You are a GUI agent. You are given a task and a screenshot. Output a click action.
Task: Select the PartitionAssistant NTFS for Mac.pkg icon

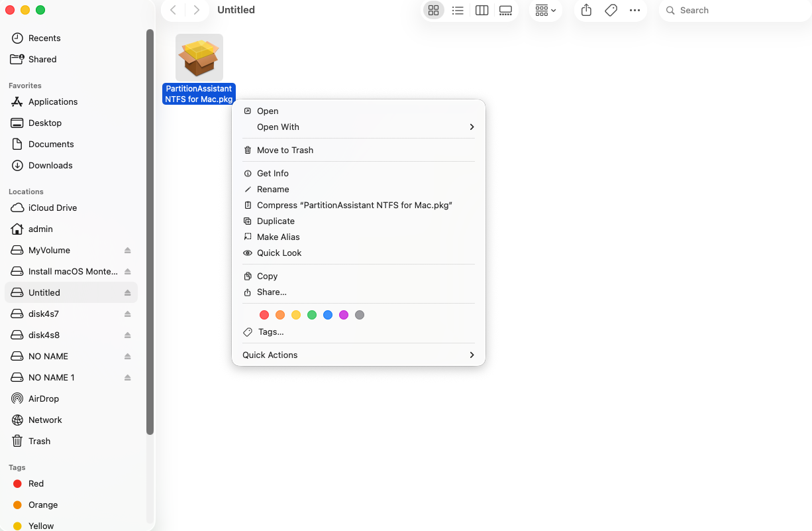pos(199,58)
